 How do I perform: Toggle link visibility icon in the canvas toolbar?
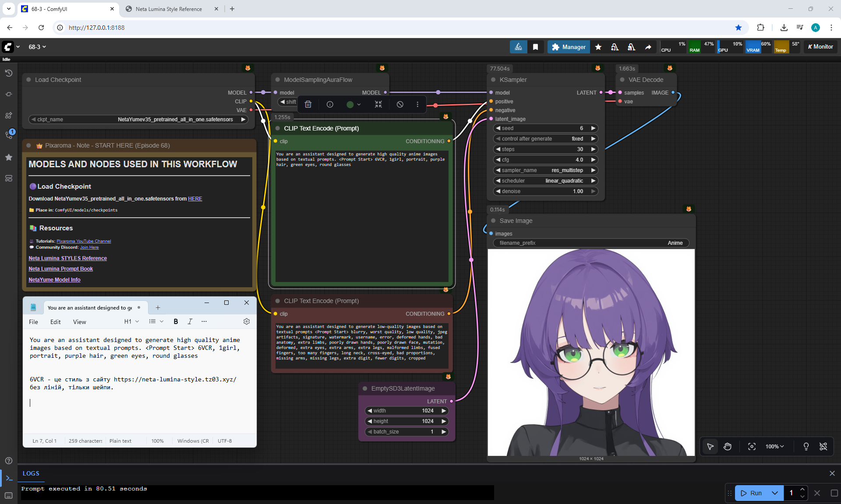823,446
